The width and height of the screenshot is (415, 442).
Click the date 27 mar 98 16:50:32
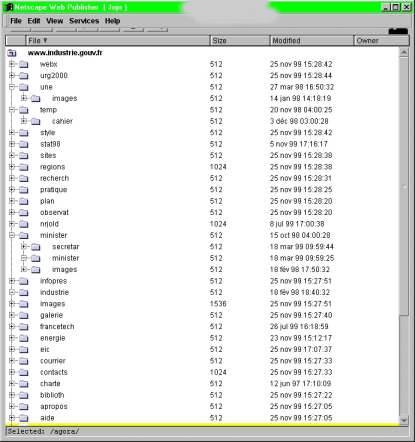(x=302, y=87)
